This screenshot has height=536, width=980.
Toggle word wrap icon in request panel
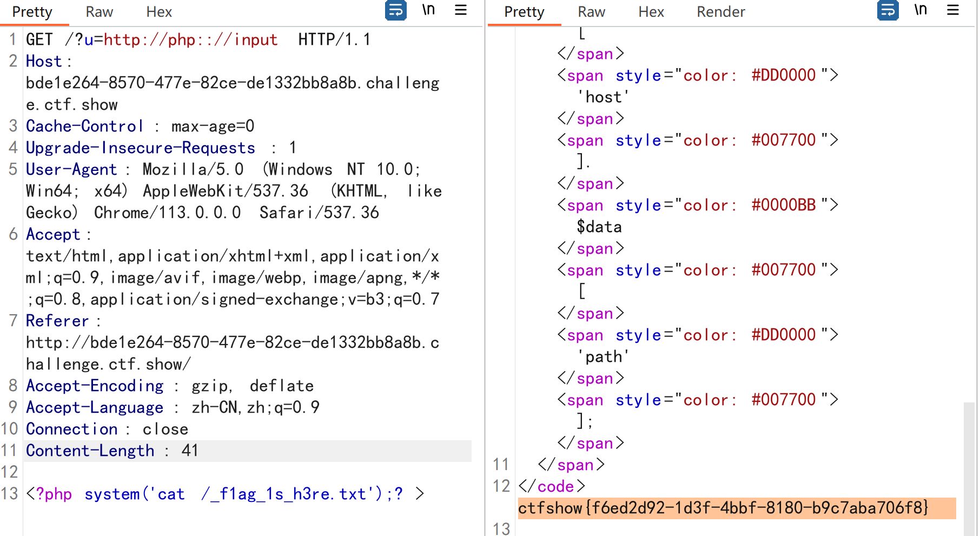tap(395, 10)
